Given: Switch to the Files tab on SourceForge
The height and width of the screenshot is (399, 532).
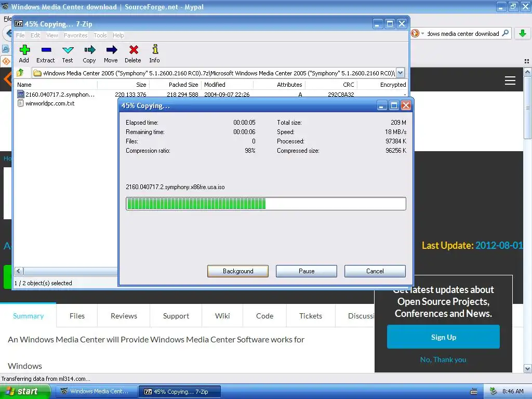Looking at the screenshot, I should [x=77, y=316].
